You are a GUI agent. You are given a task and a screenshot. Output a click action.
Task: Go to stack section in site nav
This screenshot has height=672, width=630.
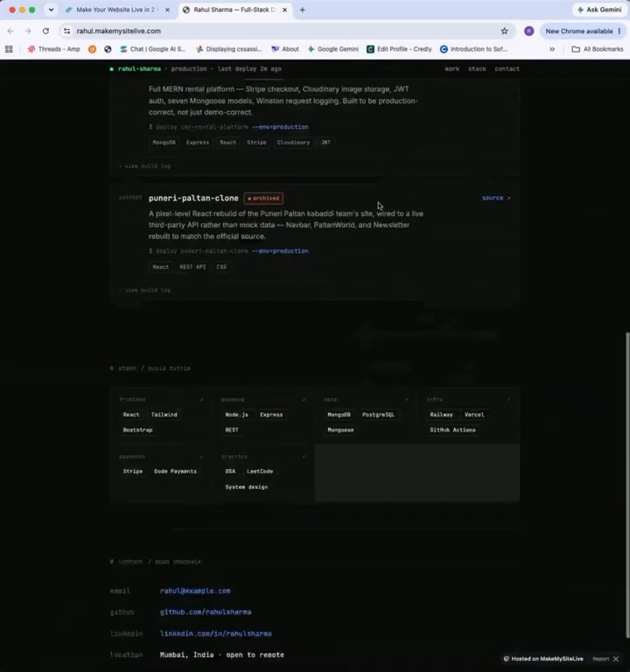477,68
